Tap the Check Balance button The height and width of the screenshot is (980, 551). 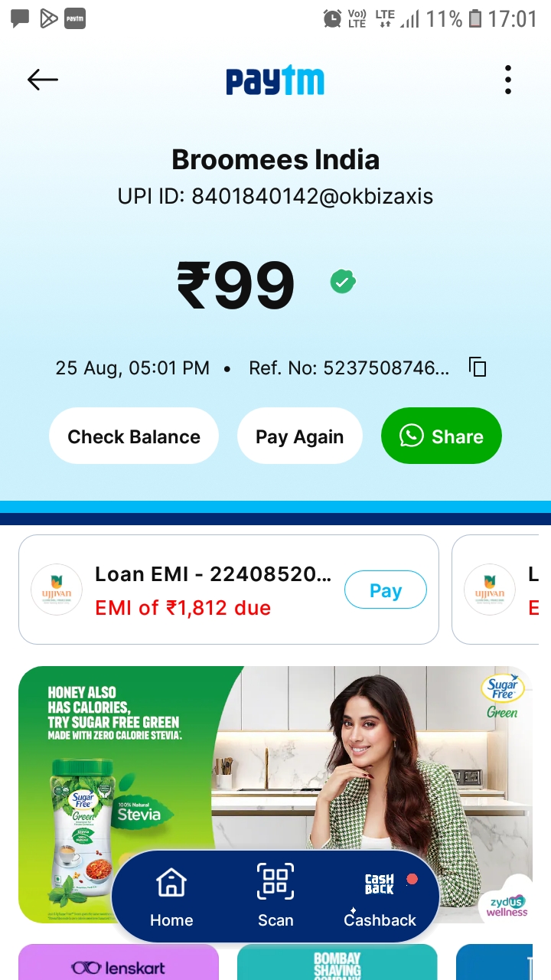pyautogui.click(x=134, y=436)
